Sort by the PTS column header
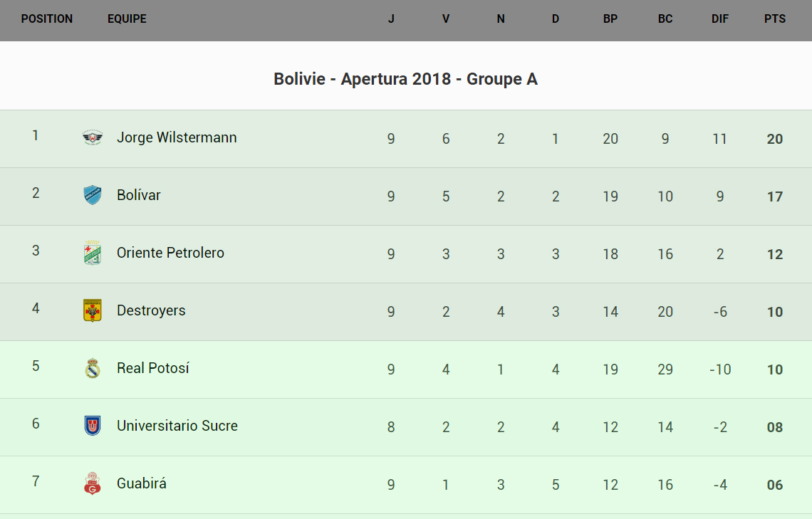The height and width of the screenshot is (519, 812). [775, 19]
